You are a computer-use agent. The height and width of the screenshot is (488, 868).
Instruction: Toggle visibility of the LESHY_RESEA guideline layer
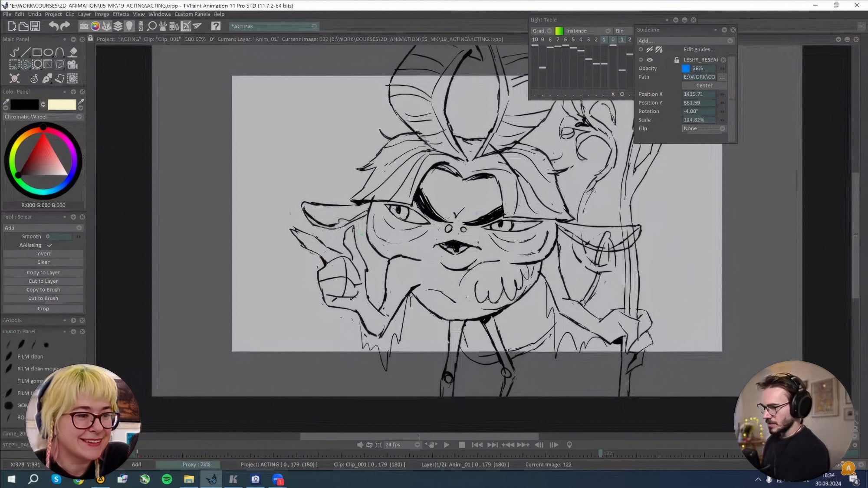point(650,60)
